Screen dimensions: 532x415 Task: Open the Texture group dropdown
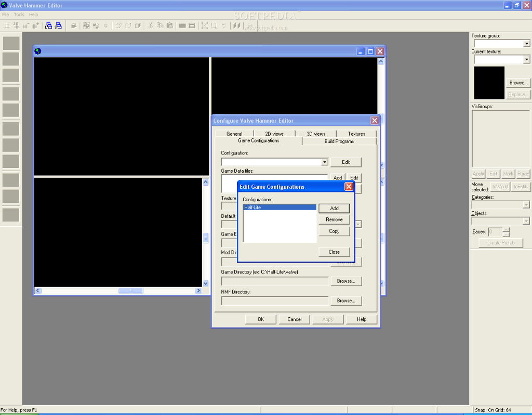pos(526,44)
